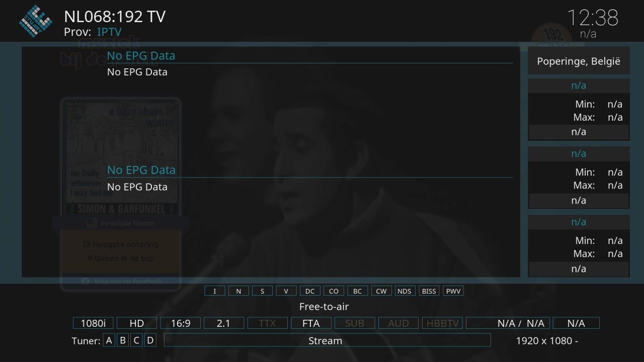
Task: Select the 2.1 audio format badge
Action: tap(223, 323)
